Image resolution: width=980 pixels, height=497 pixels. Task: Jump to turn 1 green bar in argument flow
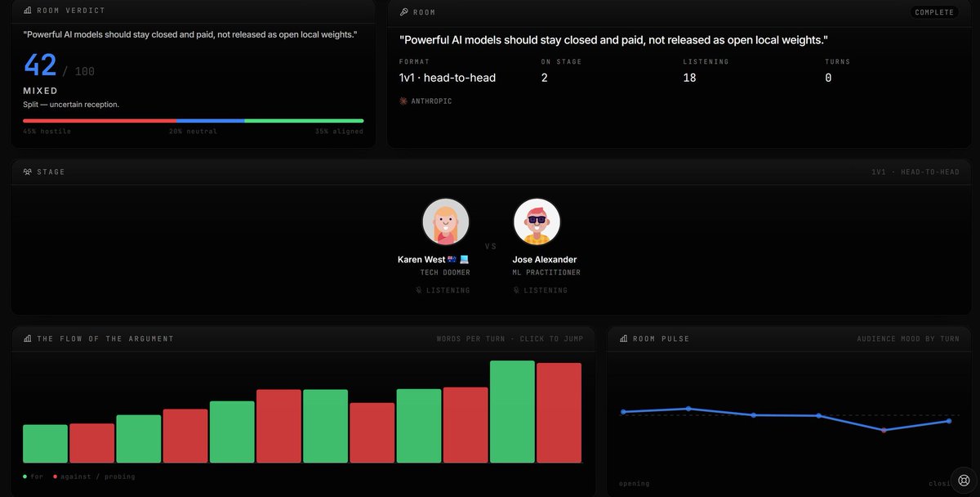(x=45, y=444)
